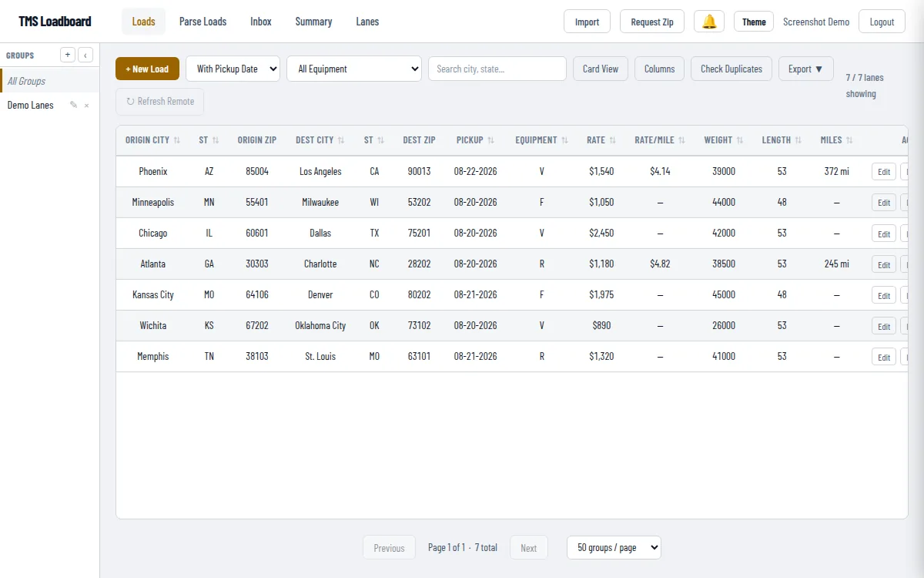The height and width of the screenshot is (578, 924).
Task: Select All Groups in sidebar
Action: coord(49,81)
